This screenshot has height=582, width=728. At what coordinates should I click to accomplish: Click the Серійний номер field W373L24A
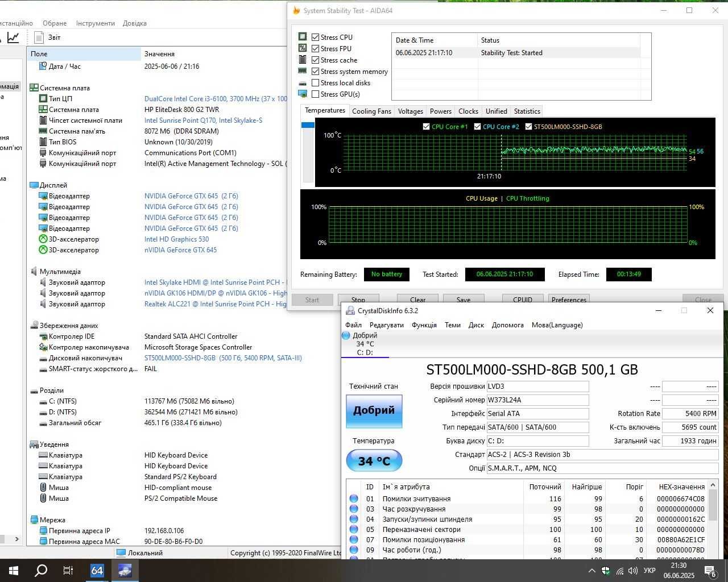[537, 400]
